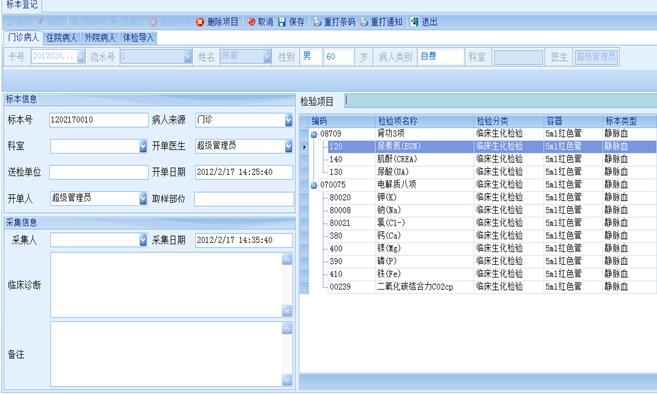The height and width of the screenshot is (394, 657).
Task: Click the top bar 科室 field
Action: coord(518,57)
